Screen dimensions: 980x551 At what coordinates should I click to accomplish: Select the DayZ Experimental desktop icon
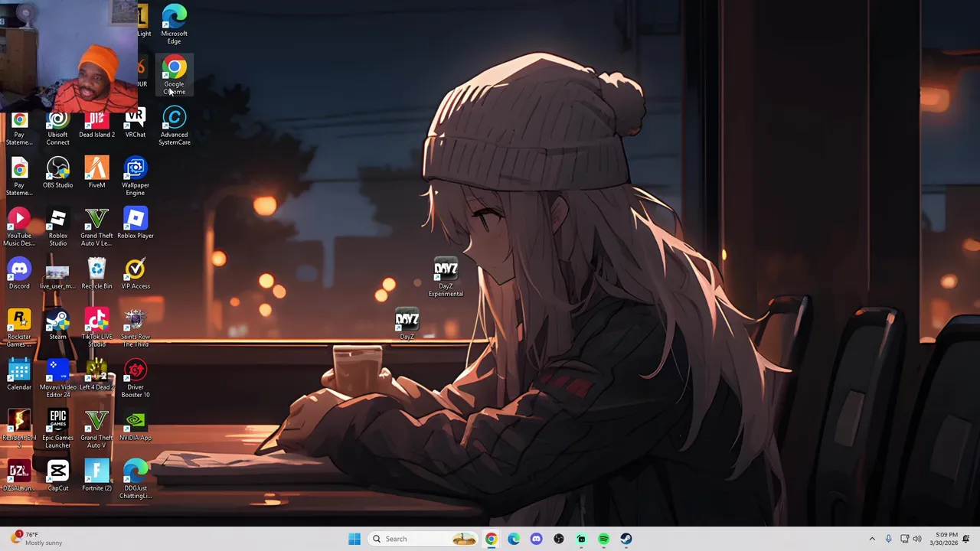tap(446, 278)
